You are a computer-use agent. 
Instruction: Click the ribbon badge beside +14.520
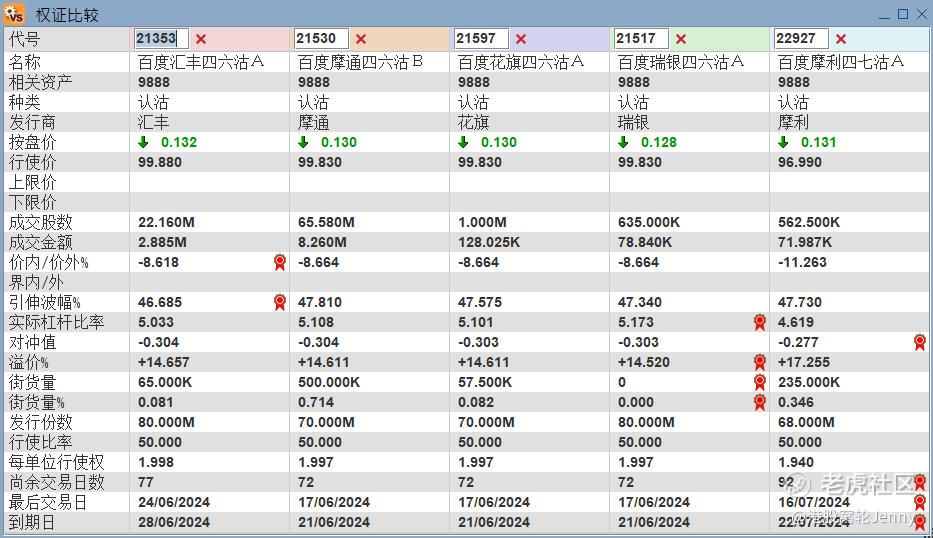coord(760,362)
